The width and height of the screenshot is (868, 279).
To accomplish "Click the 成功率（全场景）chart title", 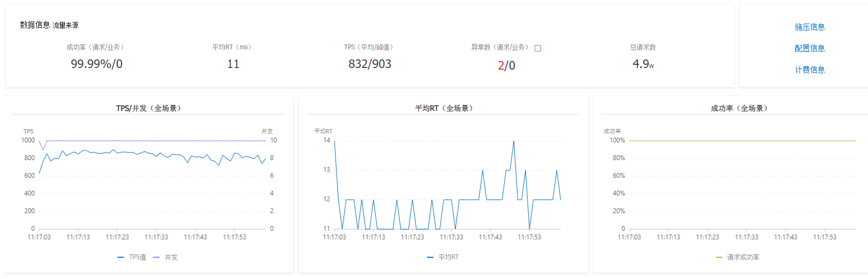I will 739,108.
